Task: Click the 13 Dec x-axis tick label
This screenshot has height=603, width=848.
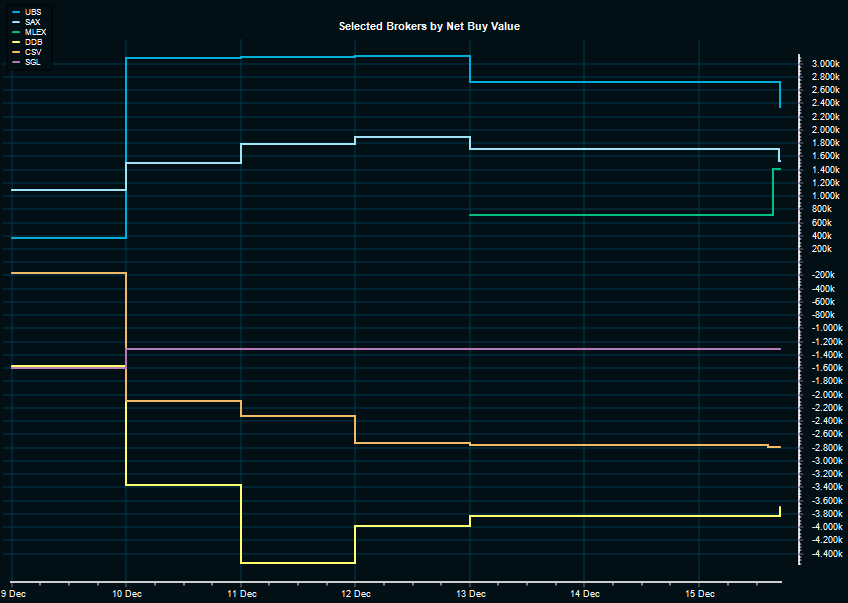Action: 470,593
